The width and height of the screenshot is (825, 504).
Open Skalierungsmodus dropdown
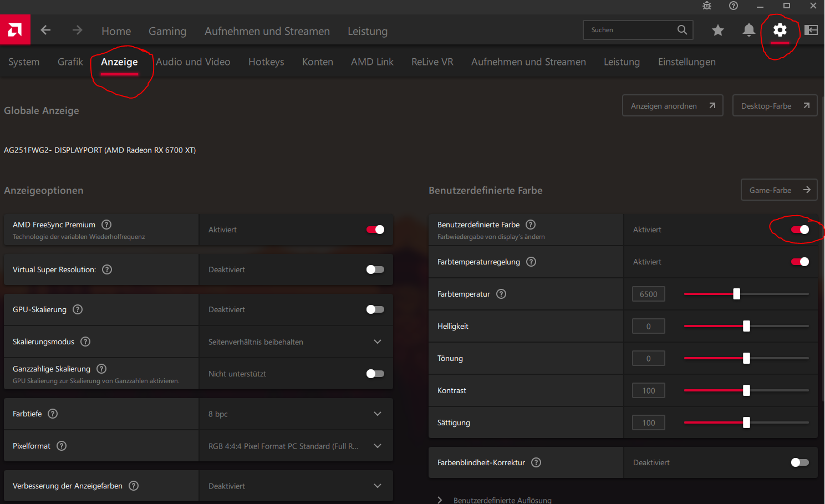pyautogui.click(x=296, y=342)
